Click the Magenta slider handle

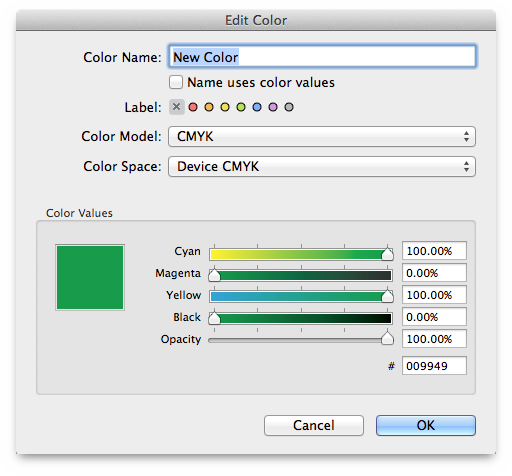[x=214, y=275]
